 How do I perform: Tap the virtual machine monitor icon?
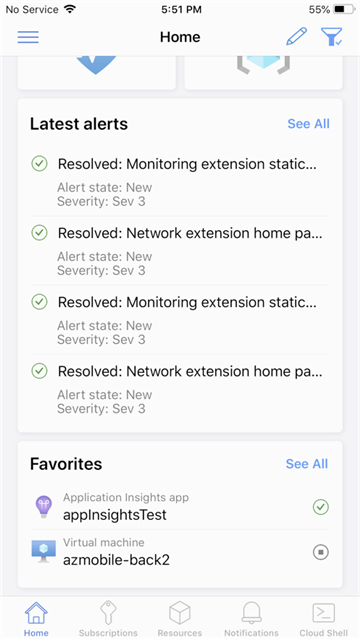coord(43,552)
